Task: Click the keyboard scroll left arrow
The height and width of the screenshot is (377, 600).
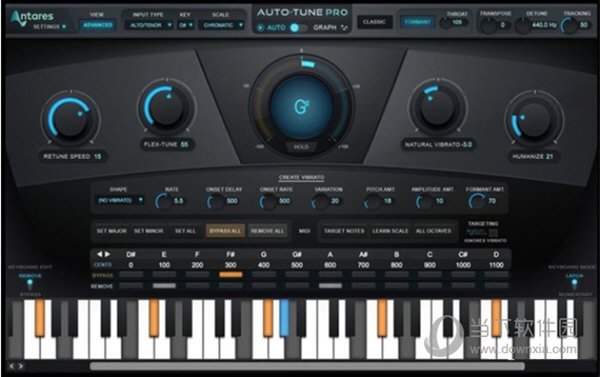Action: click(x=12, y=366)
